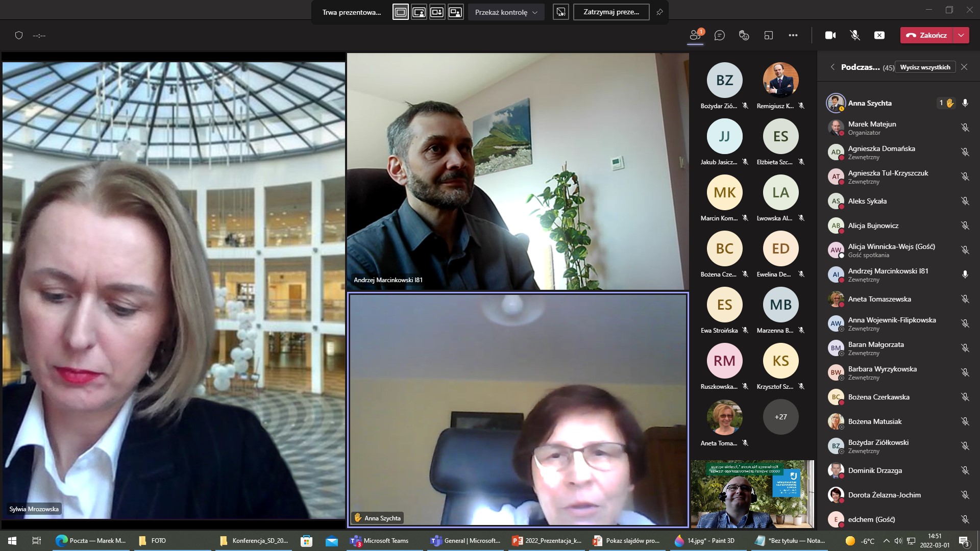The image size is (980, 551).
Task: Select the content-only presenter layout icon
Action: [x=401, y=12]
